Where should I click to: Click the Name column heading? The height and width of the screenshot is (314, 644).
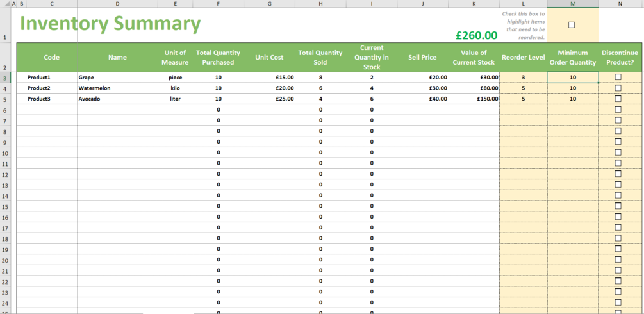[117, 58]
